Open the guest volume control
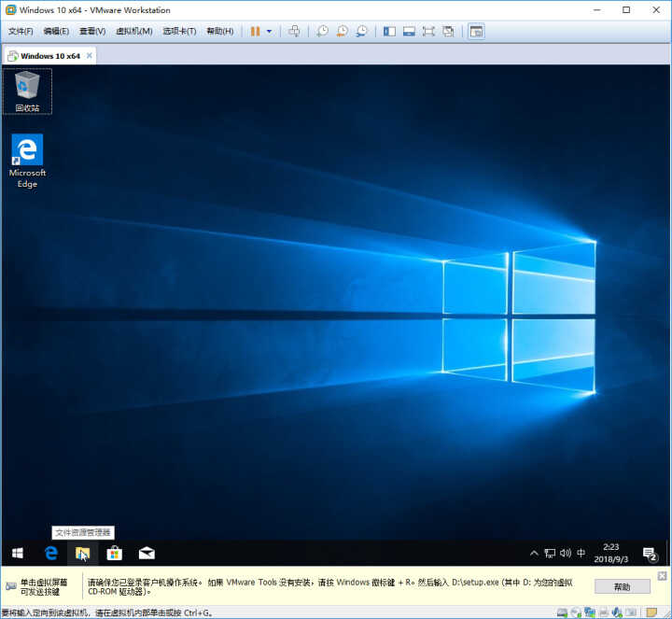The width and height of the screenshot is (672, 619). coord(566,553)
